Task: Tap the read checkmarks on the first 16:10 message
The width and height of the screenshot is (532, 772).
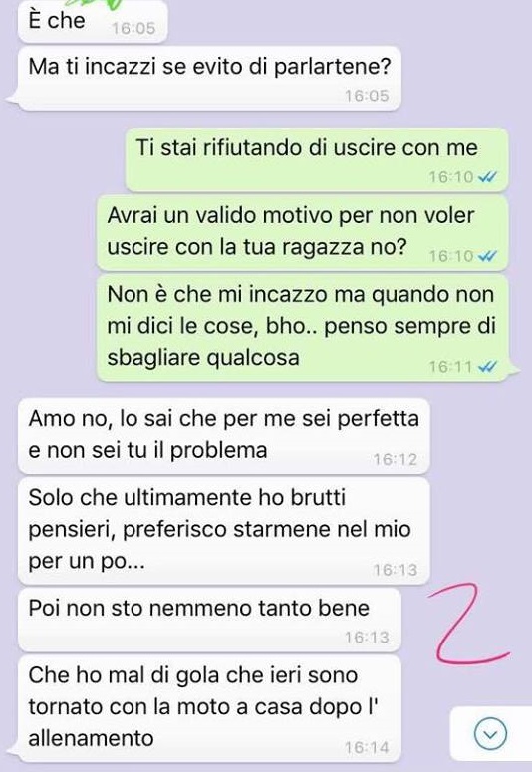Action: 487,177
